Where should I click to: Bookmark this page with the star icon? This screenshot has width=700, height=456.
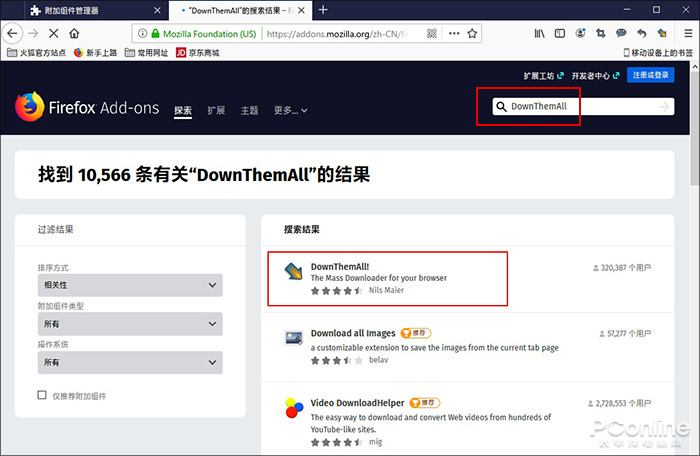tap(472, 33)
